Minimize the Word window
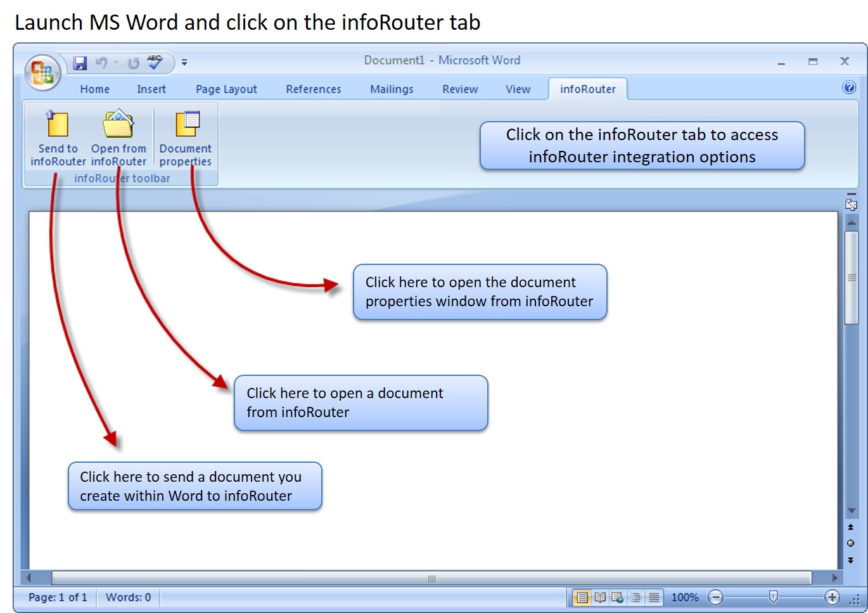 [x=781, y=62]
